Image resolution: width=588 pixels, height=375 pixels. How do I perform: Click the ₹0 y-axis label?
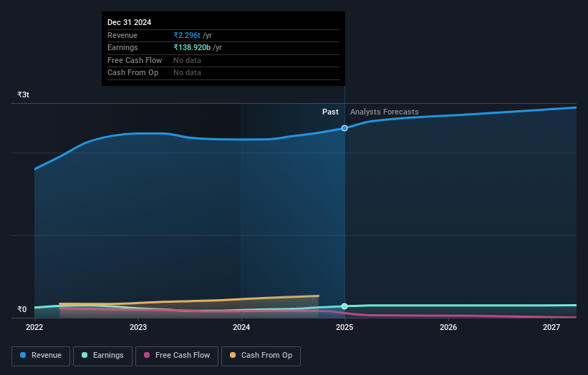click(22, 309)
